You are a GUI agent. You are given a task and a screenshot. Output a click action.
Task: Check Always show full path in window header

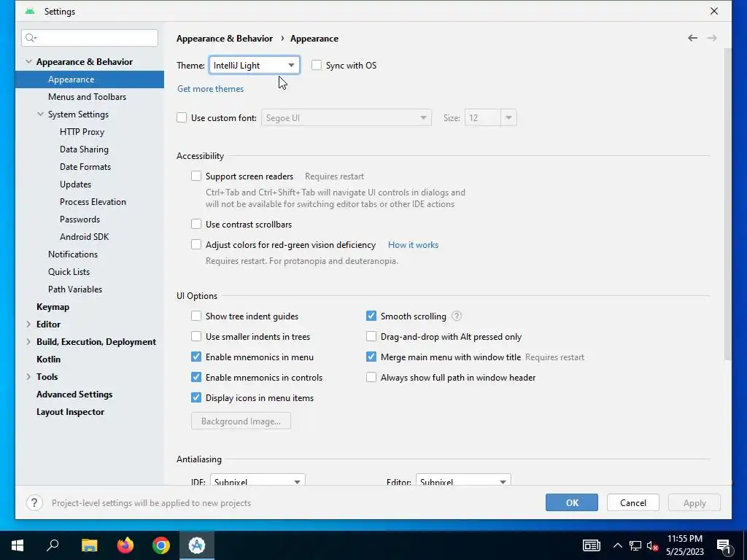[x=371, y=377]
